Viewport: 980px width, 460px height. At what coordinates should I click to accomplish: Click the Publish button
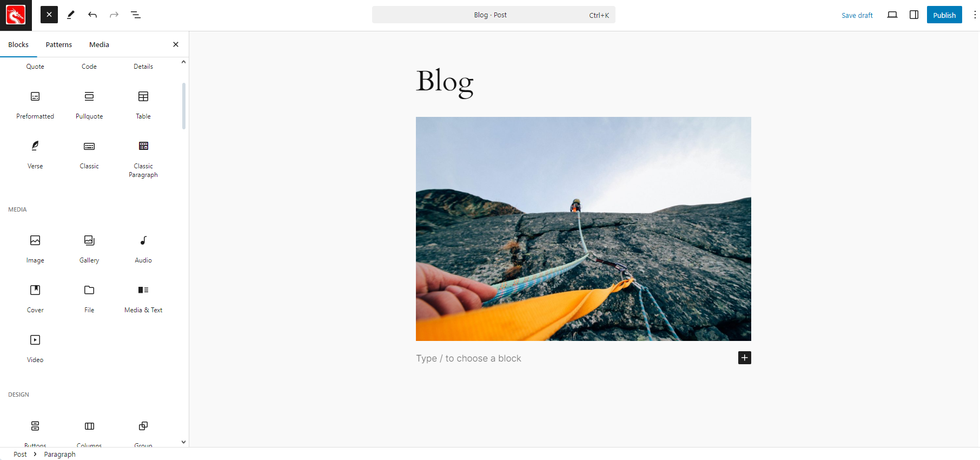point(944,15)
